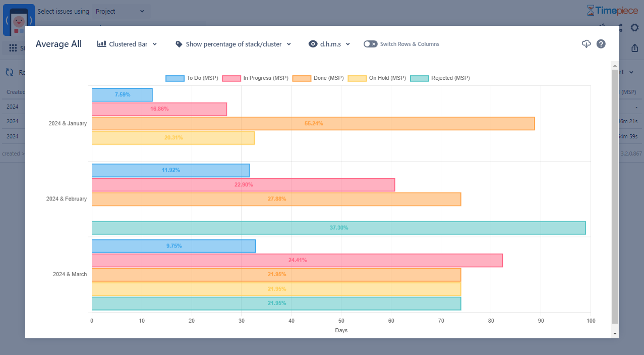The height and width of the screenshot is (355, 644).
Task: Toggle Switch Rows & Columns
Action: click(370, 44)
